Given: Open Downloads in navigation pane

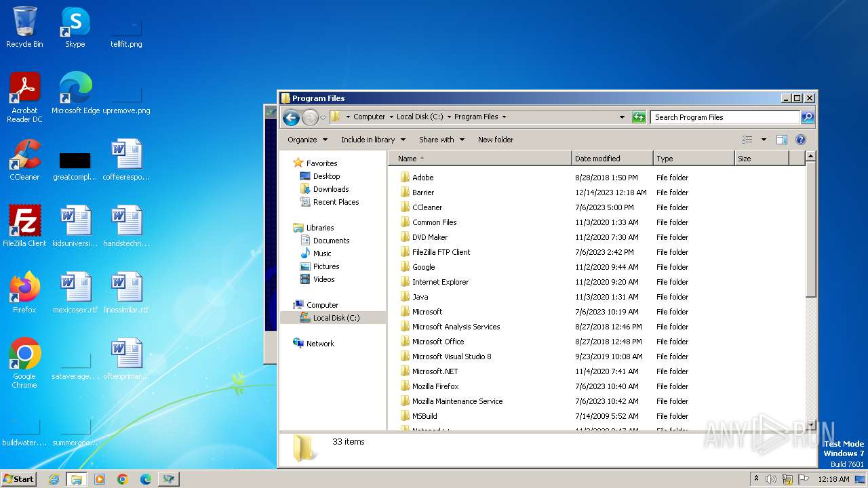Looking at the screenshot, I should point(331,189).
